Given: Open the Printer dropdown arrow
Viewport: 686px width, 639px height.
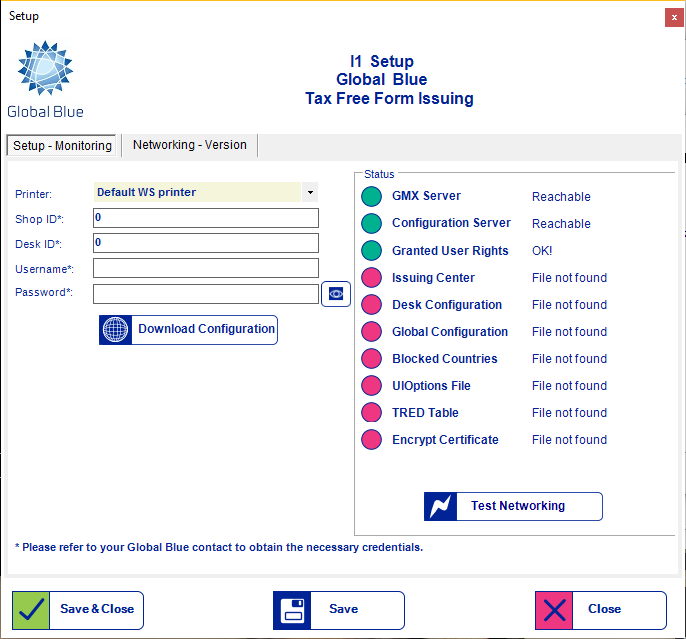Looking at the screenshot, I should coord(310,192).
